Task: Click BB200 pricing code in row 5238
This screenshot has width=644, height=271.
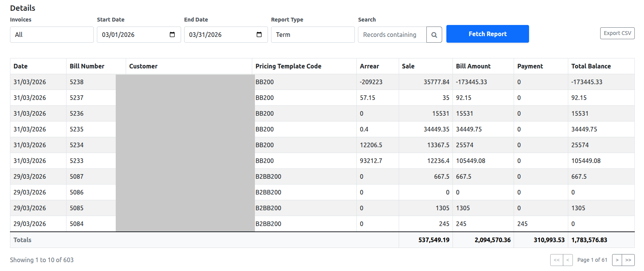Action: pyautogui.click(x=265, y=82)
